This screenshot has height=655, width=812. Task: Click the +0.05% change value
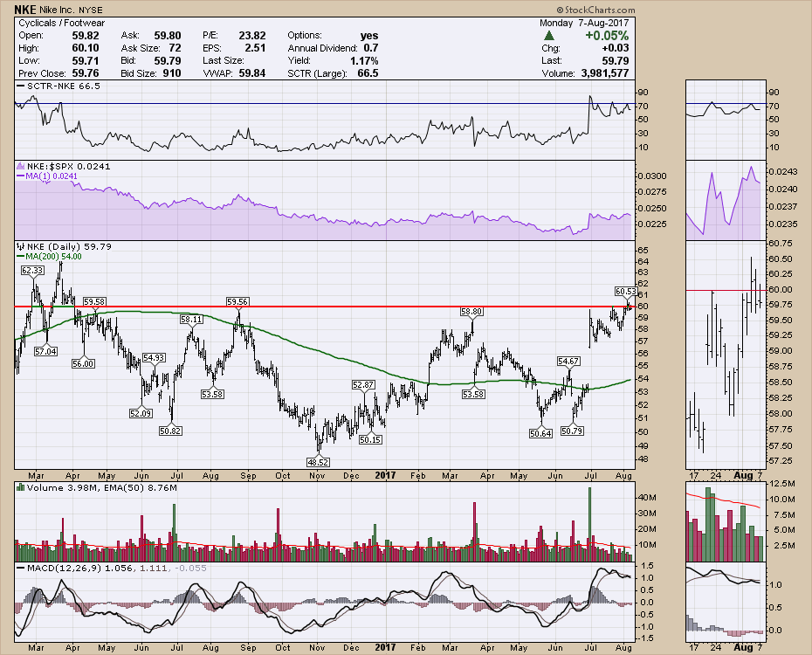point(607,36)
